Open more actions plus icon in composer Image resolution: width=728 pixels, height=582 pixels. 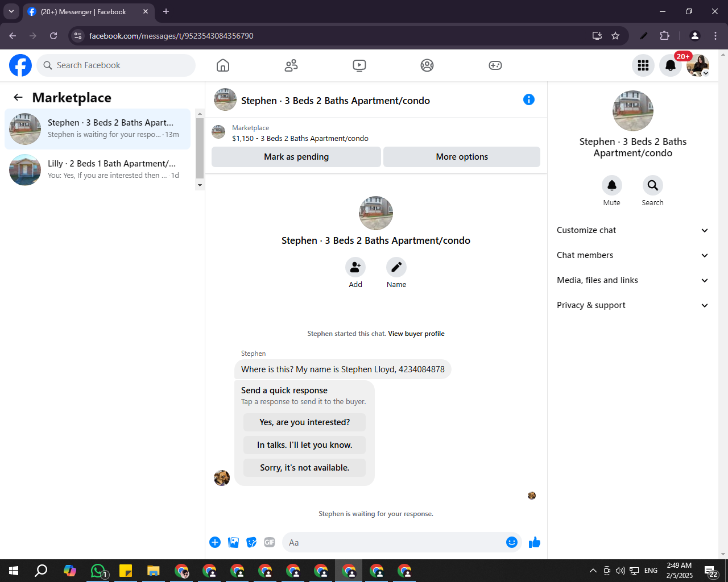point(215,542)
